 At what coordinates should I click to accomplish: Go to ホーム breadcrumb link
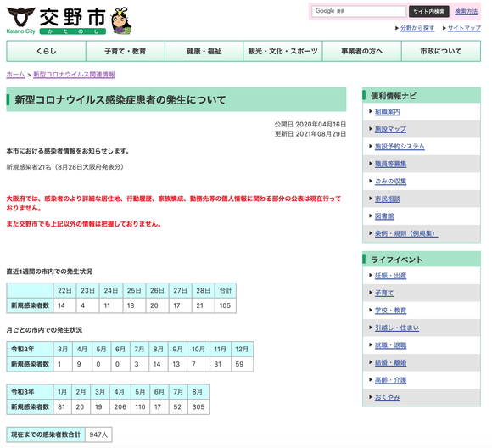coord(15,75)
